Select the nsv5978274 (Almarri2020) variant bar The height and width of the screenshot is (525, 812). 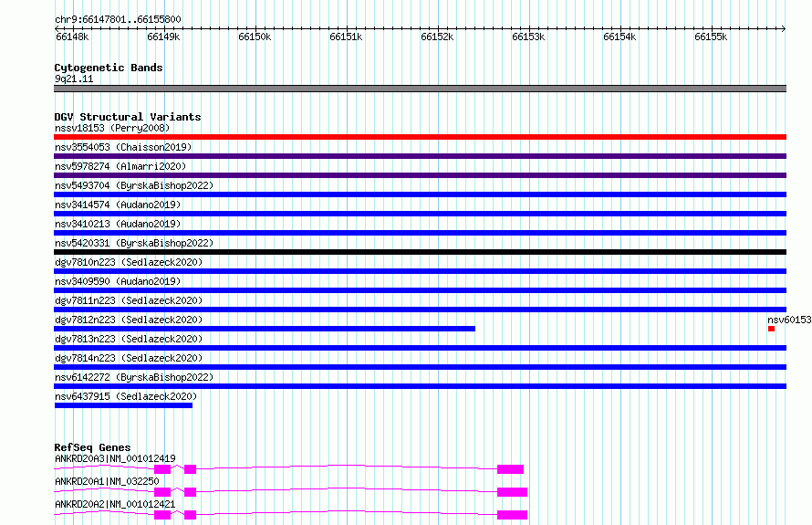tap(420, 175)
